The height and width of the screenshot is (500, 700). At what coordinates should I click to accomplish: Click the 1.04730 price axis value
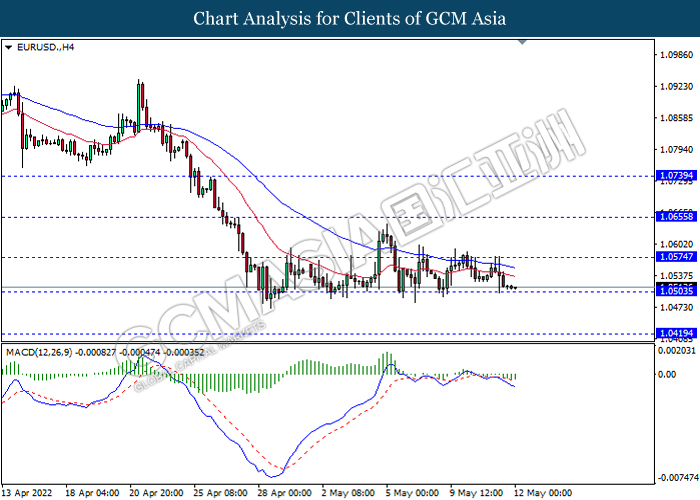(x=677, y=308)
